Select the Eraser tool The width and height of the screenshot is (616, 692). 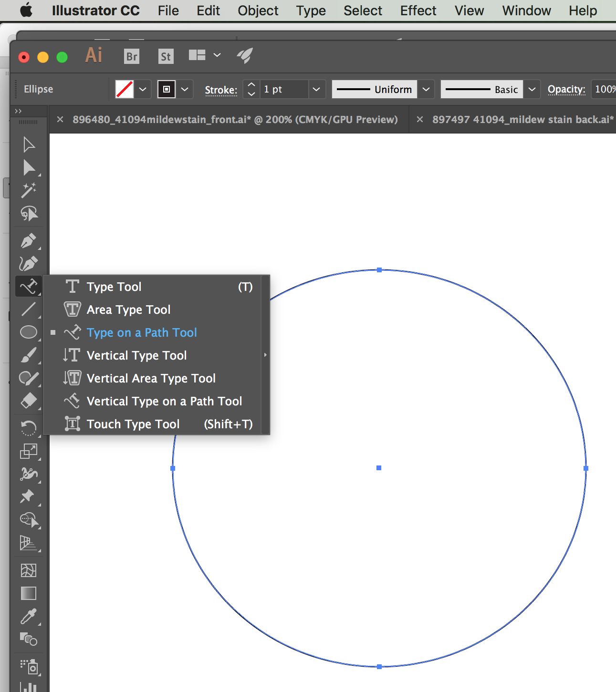click(29, 401)
